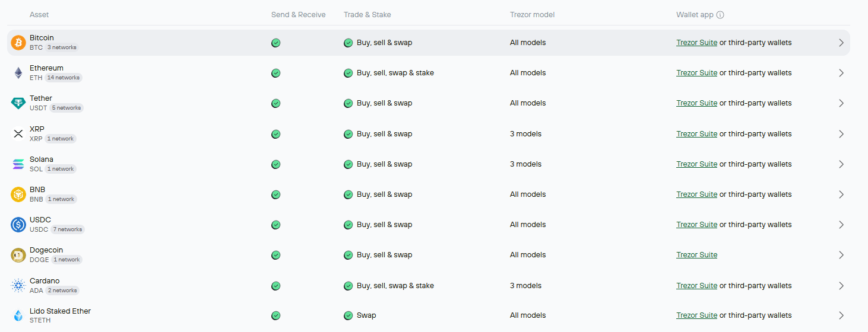Click Tether's Send & Receive checkmark

click(275, 103)
